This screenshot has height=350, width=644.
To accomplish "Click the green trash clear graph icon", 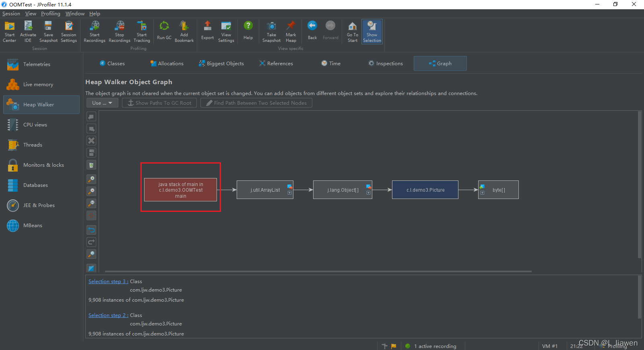I will (x=91, y=165).
